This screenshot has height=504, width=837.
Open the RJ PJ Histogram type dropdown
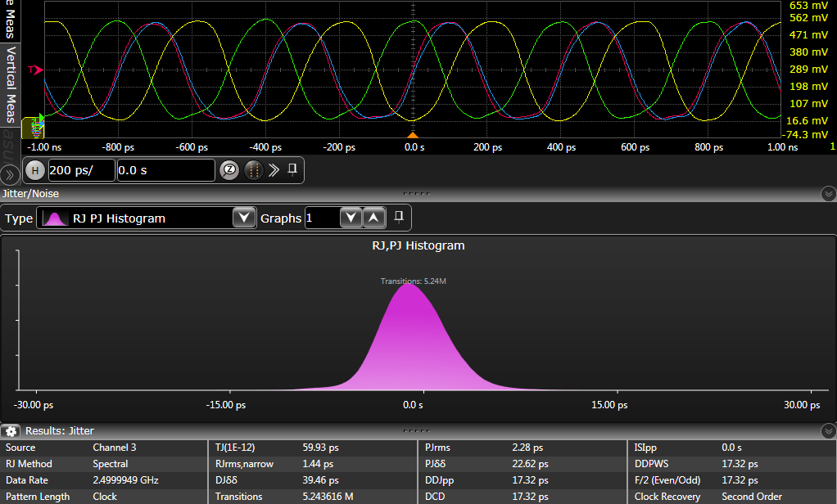[243, 218]
